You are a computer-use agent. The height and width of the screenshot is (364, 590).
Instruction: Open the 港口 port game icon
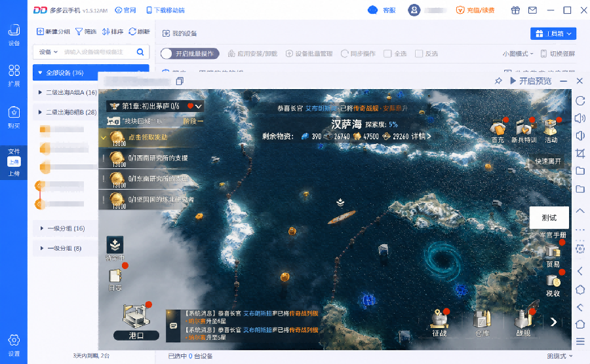point(136,322)
